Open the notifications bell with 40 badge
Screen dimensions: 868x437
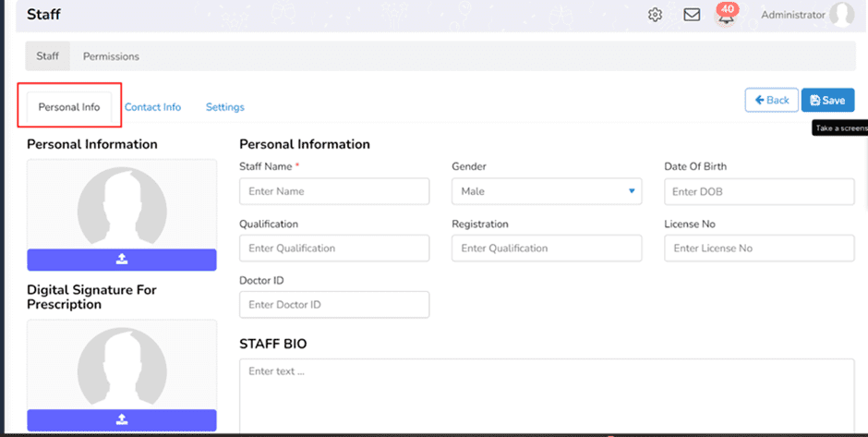727,16
